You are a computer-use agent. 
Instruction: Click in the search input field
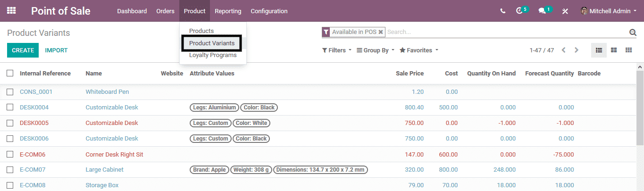505,32
